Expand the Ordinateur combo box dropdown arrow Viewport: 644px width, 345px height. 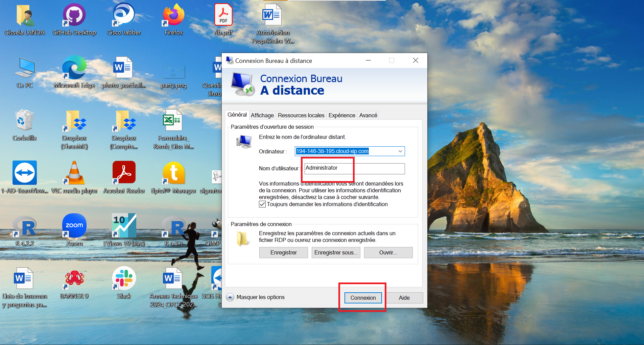400,151
